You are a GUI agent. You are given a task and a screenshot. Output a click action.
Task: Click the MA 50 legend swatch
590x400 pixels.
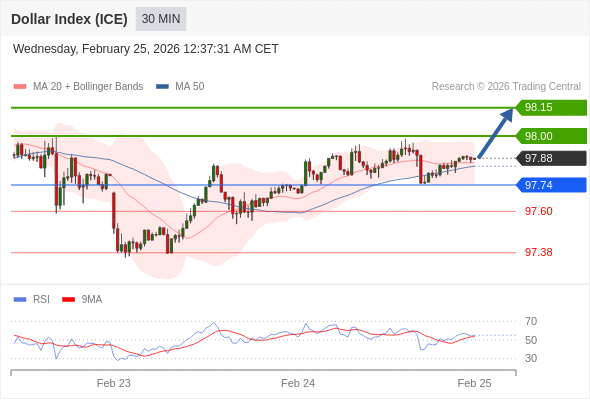[x=162, y=87]
